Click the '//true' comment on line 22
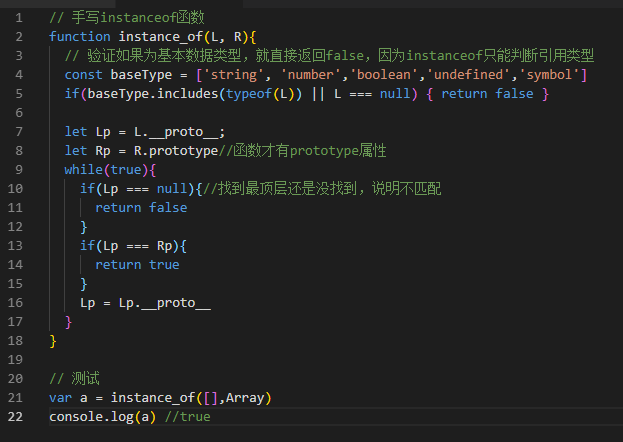The width and height of the screenshot is (623, 442). pos(188,417)
